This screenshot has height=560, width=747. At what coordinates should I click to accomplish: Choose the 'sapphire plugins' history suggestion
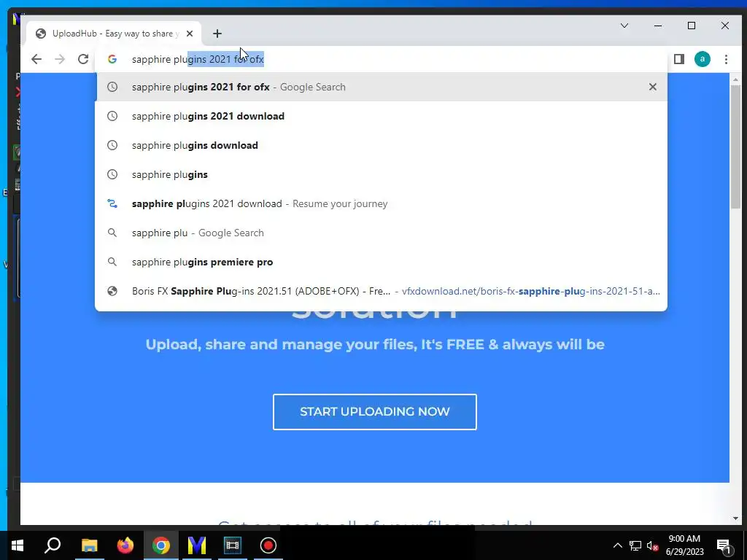coord(381,174)
